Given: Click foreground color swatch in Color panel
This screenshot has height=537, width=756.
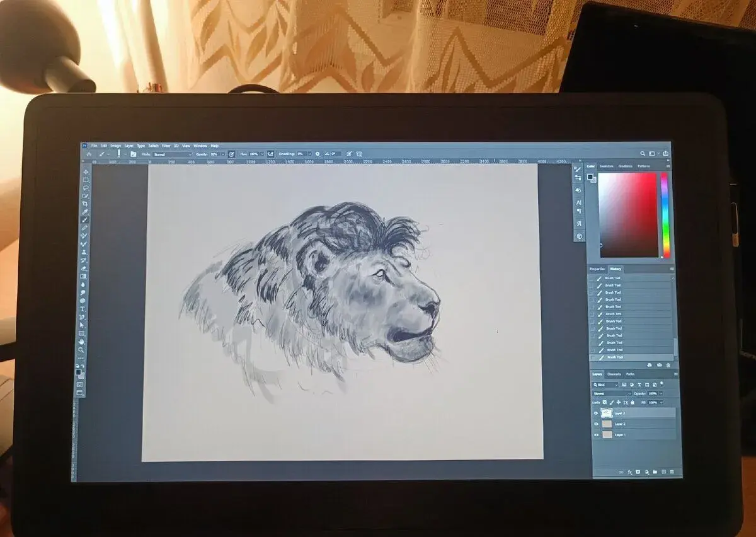Looking at the screenshot, I should coord(590,176).
